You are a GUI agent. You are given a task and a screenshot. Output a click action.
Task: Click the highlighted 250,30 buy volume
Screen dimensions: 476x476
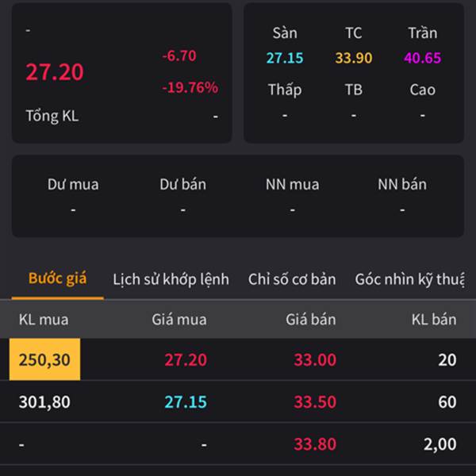[44, 359]
